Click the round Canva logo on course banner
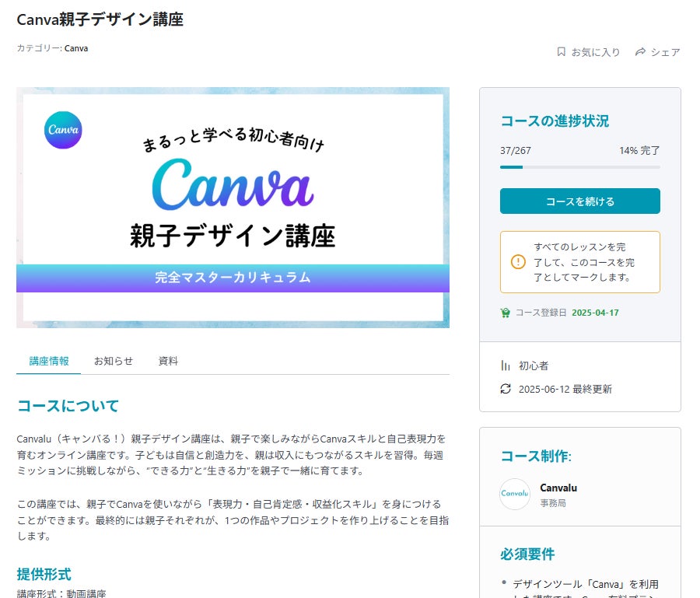700x598 pixels. (63, 130)
